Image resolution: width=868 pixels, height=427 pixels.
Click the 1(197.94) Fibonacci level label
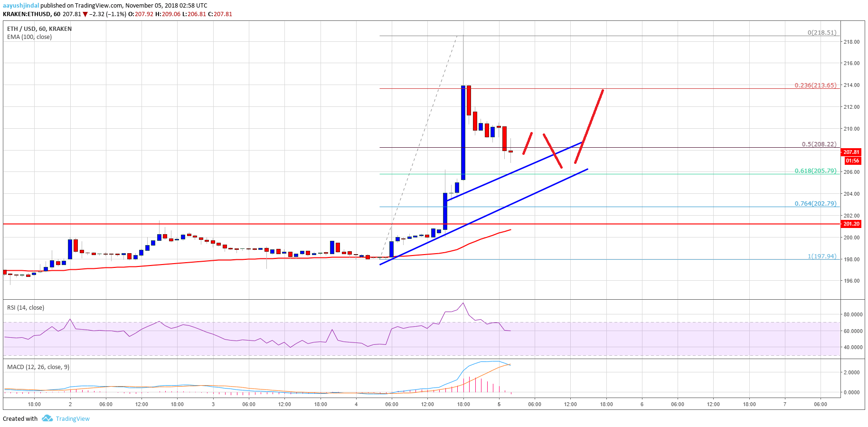coord(822,256)
